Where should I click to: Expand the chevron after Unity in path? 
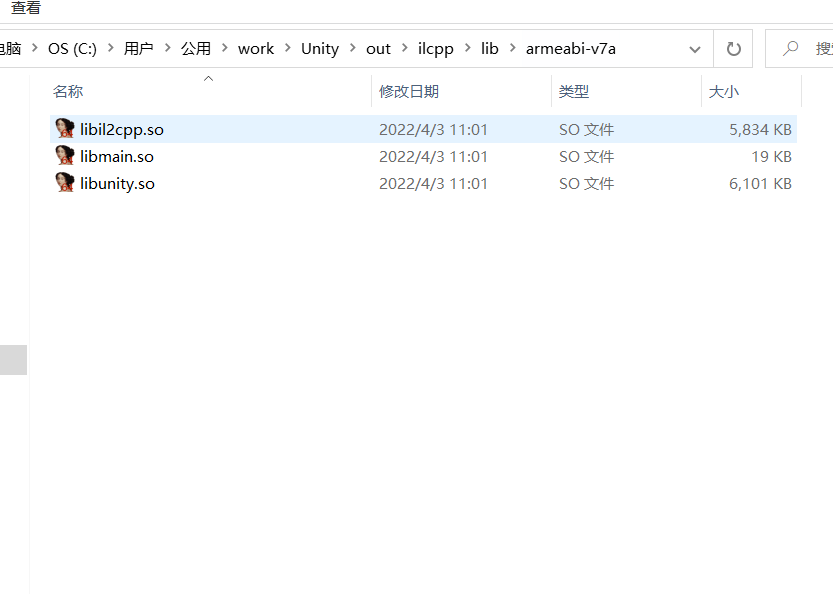coord(352,49)
